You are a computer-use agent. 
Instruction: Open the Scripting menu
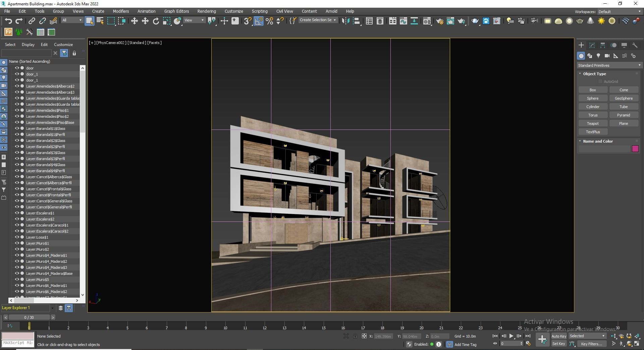click(260, 11)
